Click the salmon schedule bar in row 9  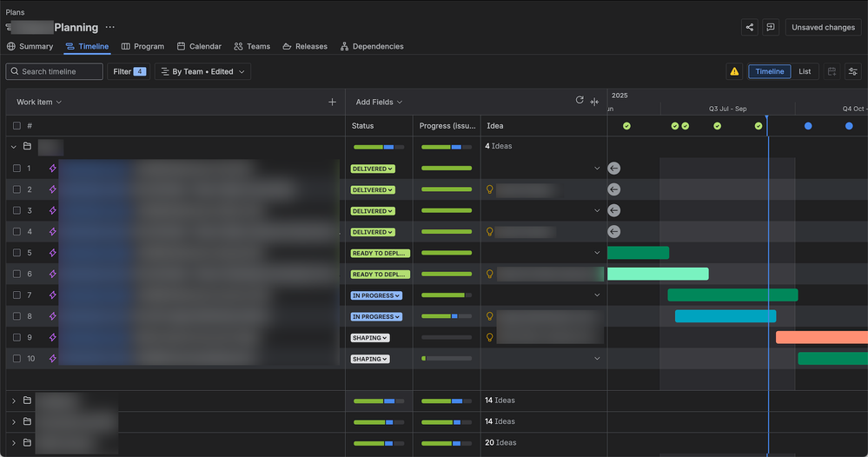click(x=821, y=337)
